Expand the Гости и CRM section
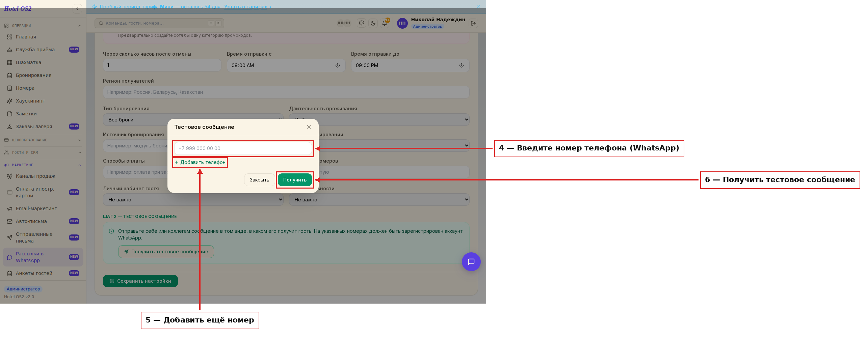Image resolution: width=868 pixels, height=337 pixels. pyautogui.click(x=43, y=152)
